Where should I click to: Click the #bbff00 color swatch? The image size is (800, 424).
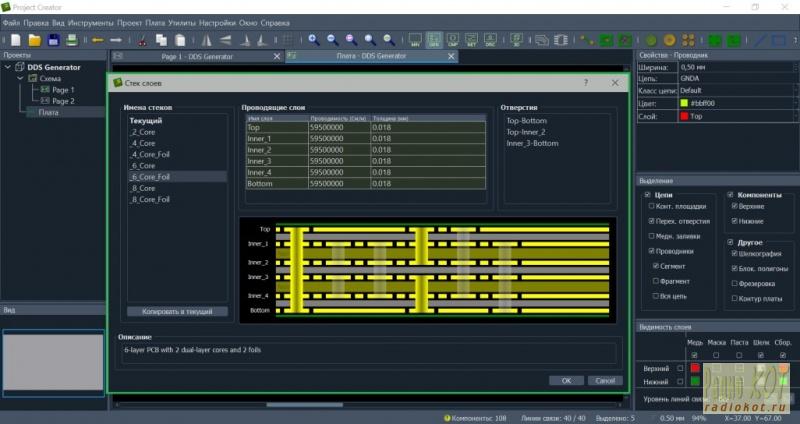684,103
